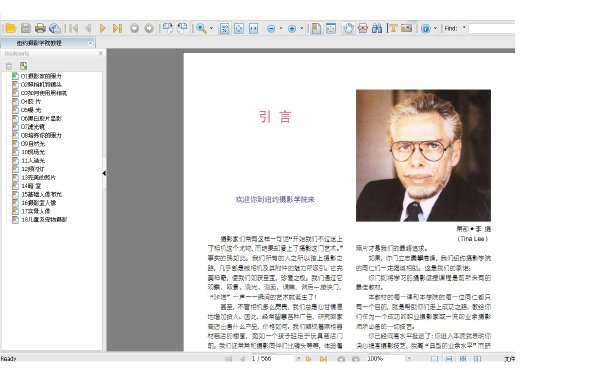This screenshot has height=375, width=600.
Task: Open bookmark starting with 12
Action: (x=33, y=169)
